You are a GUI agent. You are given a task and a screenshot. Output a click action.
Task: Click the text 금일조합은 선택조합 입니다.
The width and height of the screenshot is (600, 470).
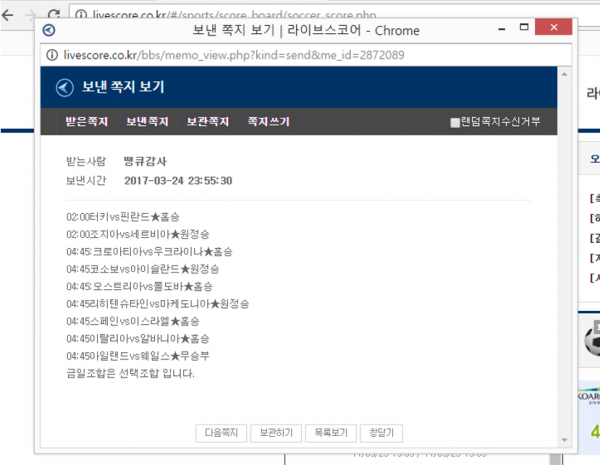point(130,373)
